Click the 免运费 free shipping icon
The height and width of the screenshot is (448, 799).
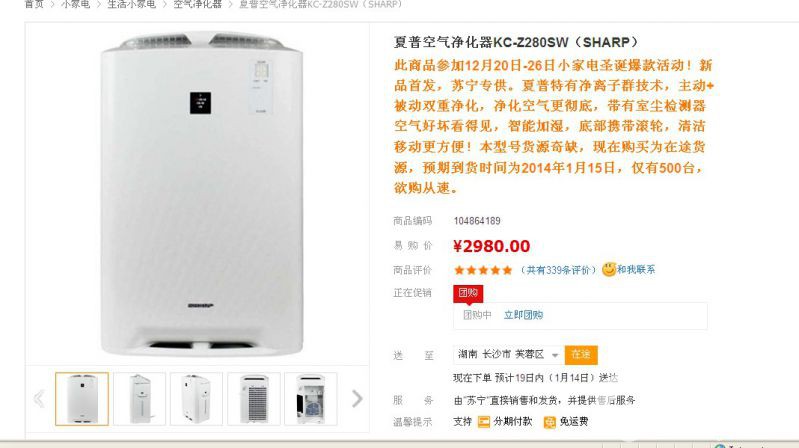tap(549, 422)
